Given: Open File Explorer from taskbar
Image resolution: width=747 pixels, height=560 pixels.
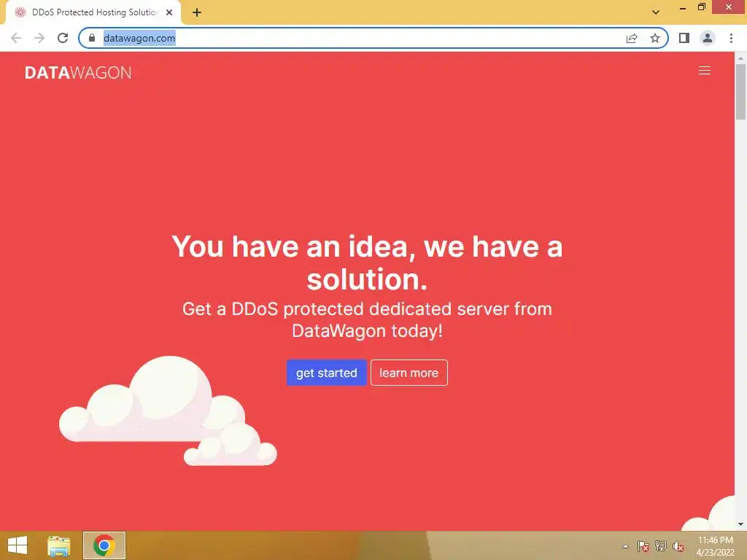Looking at the screenshot, I should [x=58, y=545].
